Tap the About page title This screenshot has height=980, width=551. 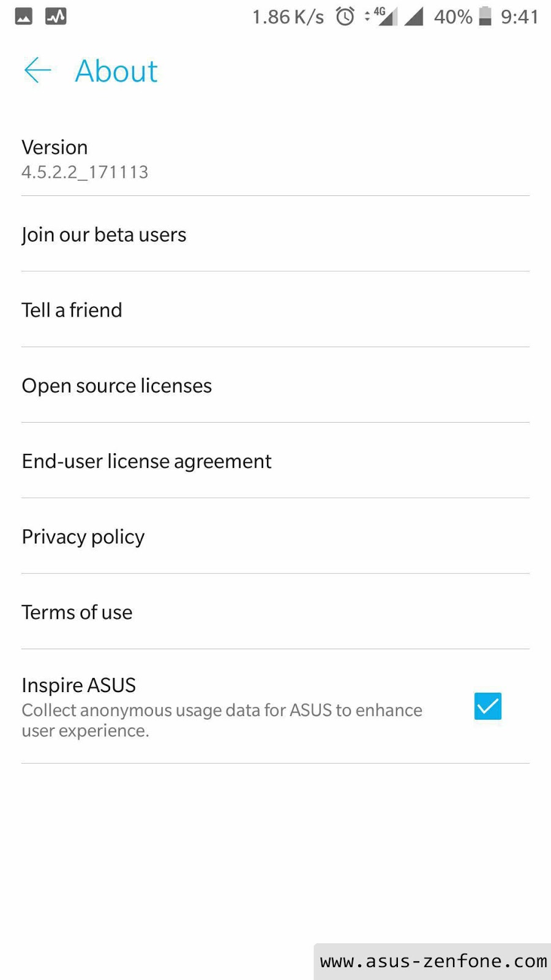[116, 71]
